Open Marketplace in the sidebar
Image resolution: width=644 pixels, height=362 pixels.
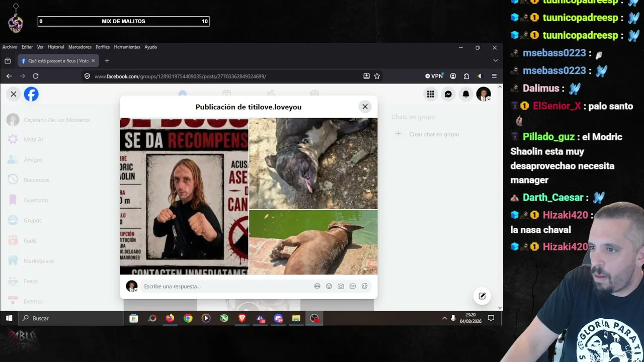[31, 261]
